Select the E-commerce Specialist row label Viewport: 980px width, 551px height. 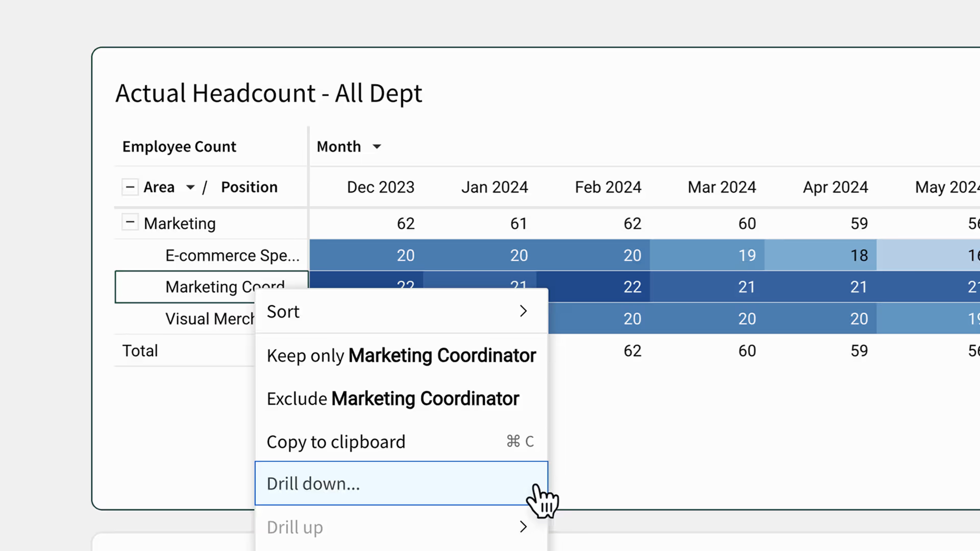232,256
